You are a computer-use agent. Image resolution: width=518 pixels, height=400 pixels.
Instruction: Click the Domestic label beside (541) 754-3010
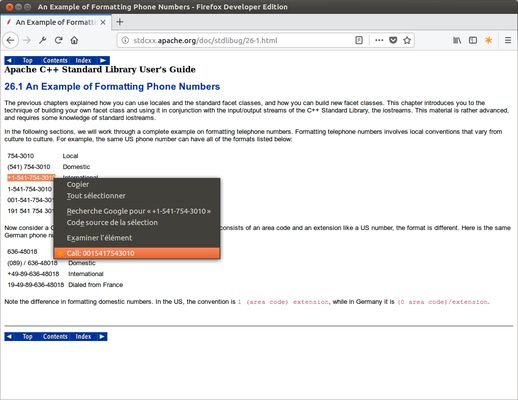coord(76,167)
